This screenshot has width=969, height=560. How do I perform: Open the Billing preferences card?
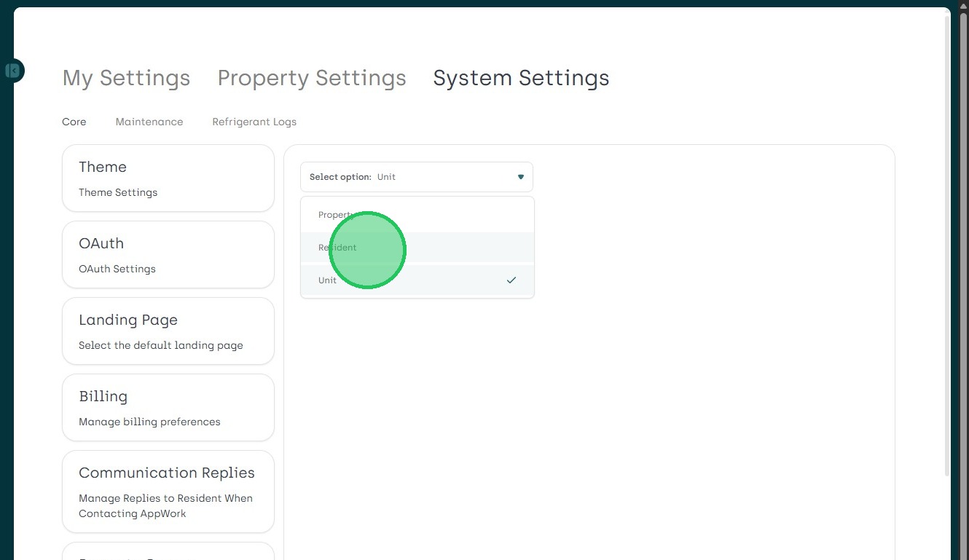click(x=168, y=408)
